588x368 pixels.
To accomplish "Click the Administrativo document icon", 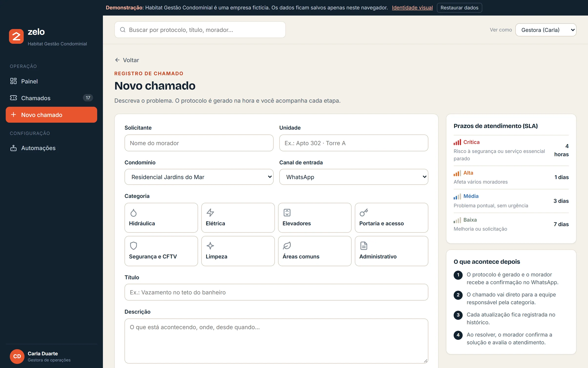I will pos(364,246).
